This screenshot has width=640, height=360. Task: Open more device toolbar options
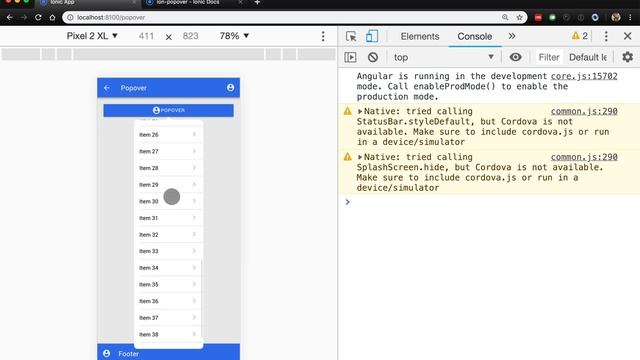[323, 36]
